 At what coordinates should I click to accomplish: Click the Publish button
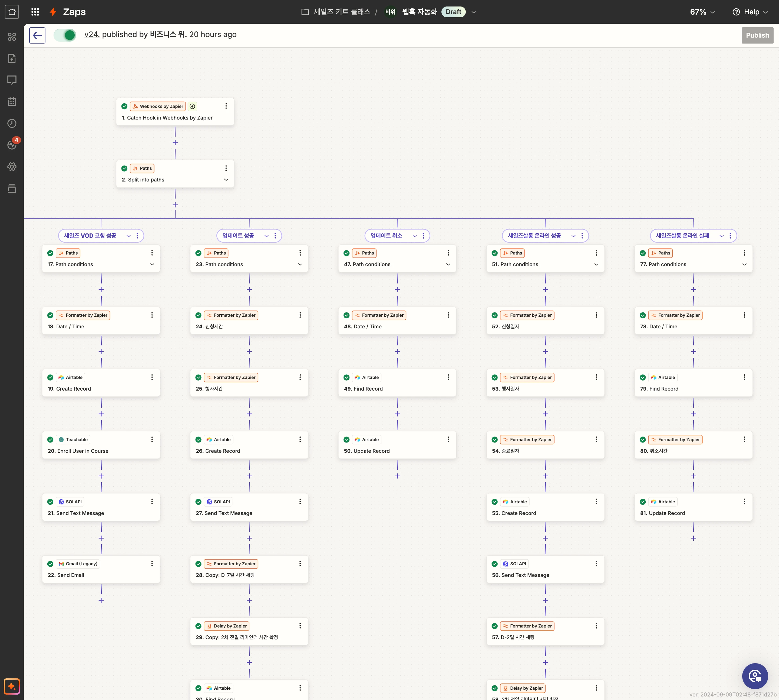point(757,35)
